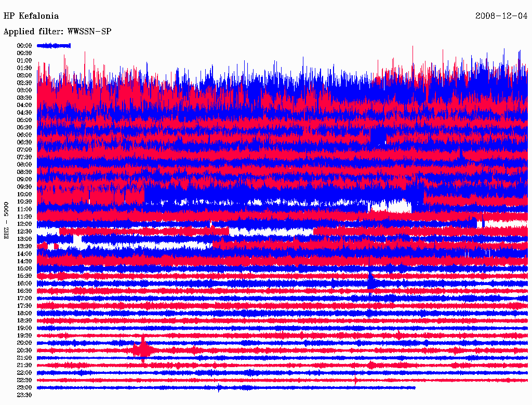Click the 'Applied filter: WWSSN-SP' label
Viewport: 532px width, 405px height.
pyautogui.click(x=57, y=32)
